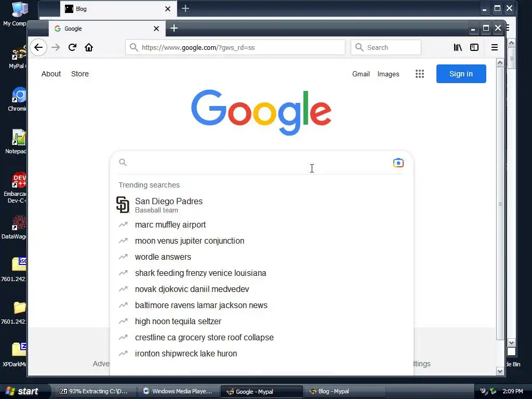Select suggestion baltimore ravens lamar jackson news
Screen dimensions: 532x399
coord(261,305)
